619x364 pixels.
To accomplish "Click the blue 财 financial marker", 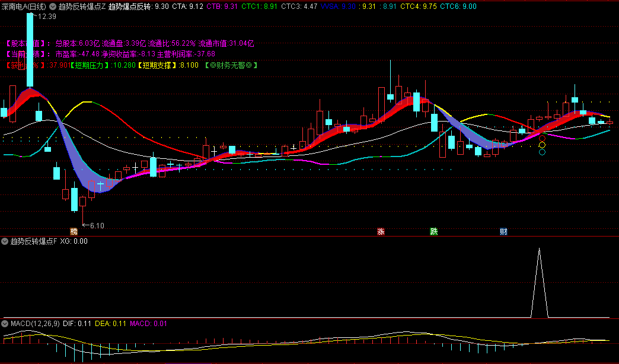I will coord(503,231).
